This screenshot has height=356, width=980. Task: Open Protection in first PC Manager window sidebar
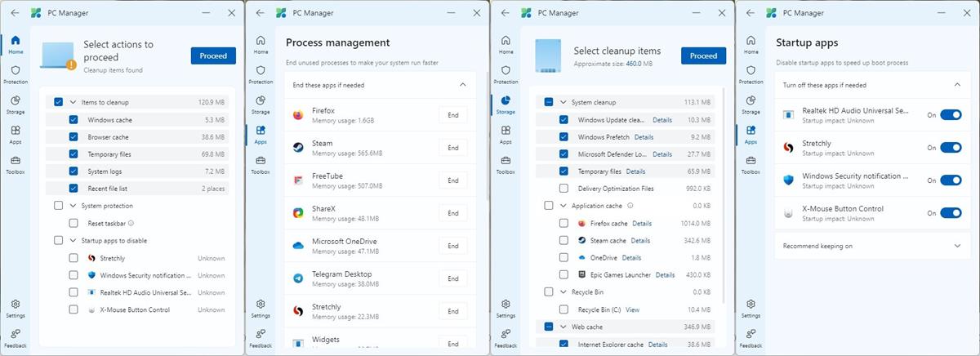16,75
